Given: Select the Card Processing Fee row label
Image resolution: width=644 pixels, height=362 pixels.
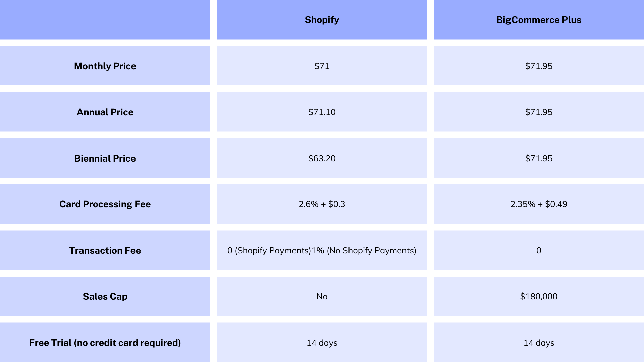Looking at the screenshot, I should pyautogui.click(x=105, y=204).
